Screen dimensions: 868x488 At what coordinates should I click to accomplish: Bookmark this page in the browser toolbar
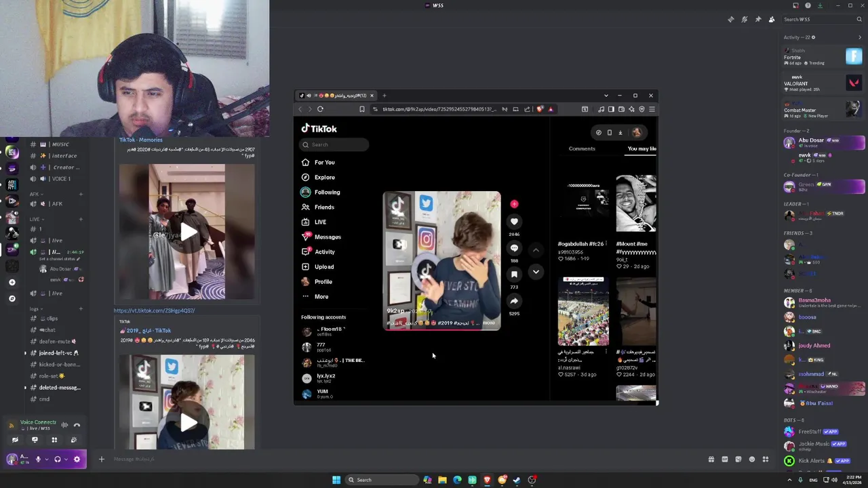point(362,109)
